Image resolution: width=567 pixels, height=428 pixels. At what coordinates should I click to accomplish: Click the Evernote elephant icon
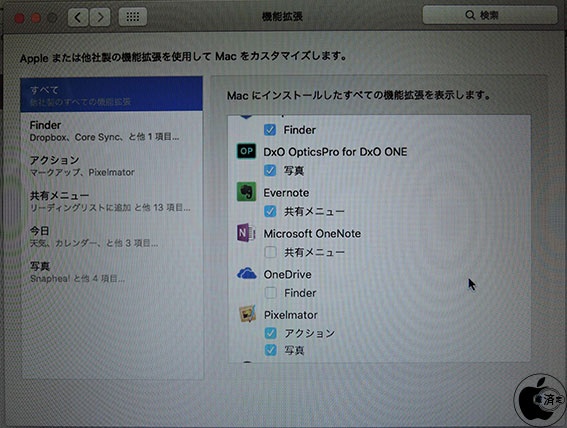[246, 192]
